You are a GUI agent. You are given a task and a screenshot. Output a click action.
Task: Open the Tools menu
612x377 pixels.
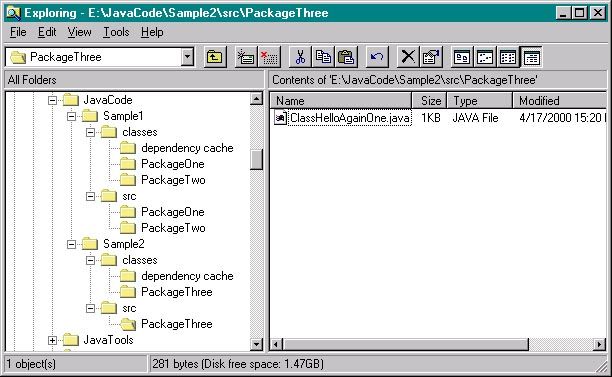tap(116, 32)
